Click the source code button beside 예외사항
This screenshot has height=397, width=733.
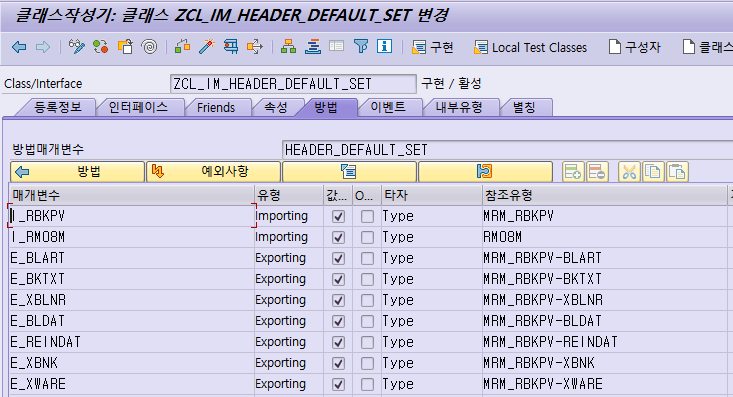[x=349, y=172]
